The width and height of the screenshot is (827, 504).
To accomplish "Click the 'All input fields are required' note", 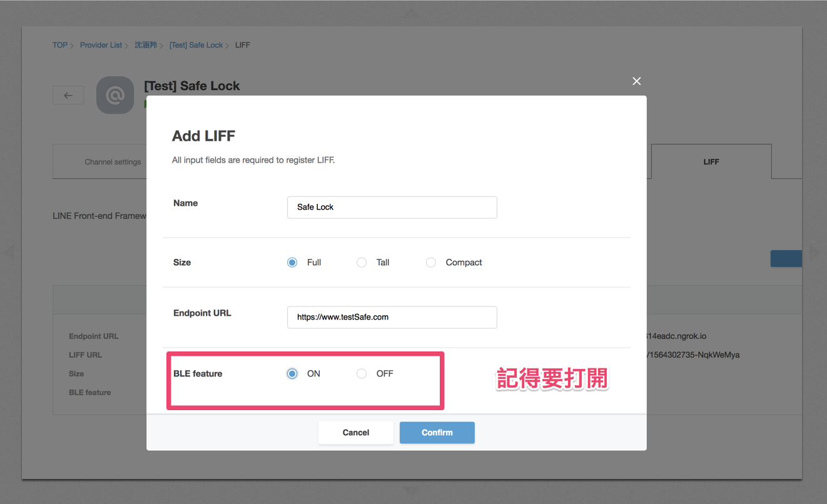I will pos(253,160).
